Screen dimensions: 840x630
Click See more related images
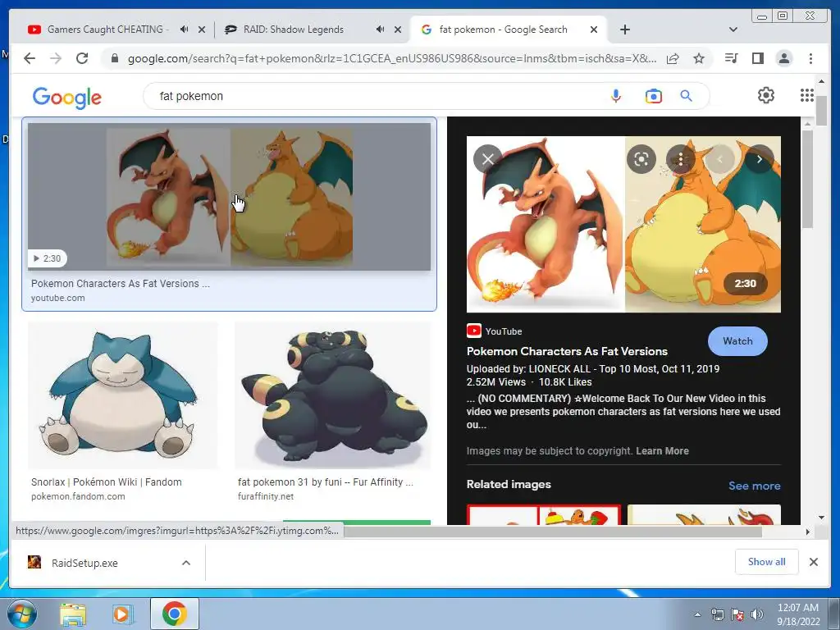755,486
